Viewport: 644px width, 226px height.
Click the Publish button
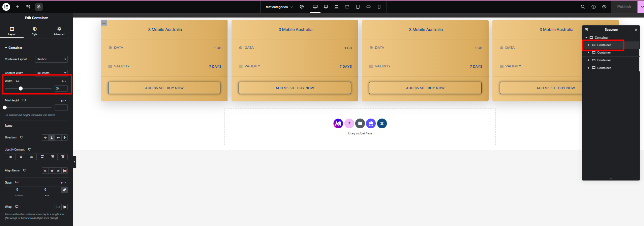pos(624,7)
